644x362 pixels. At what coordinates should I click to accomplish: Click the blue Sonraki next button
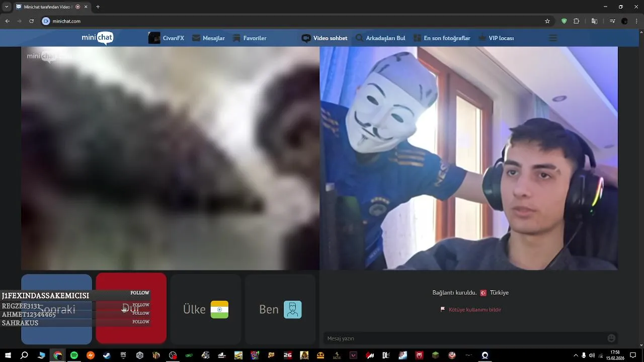[x=56, y=309]
